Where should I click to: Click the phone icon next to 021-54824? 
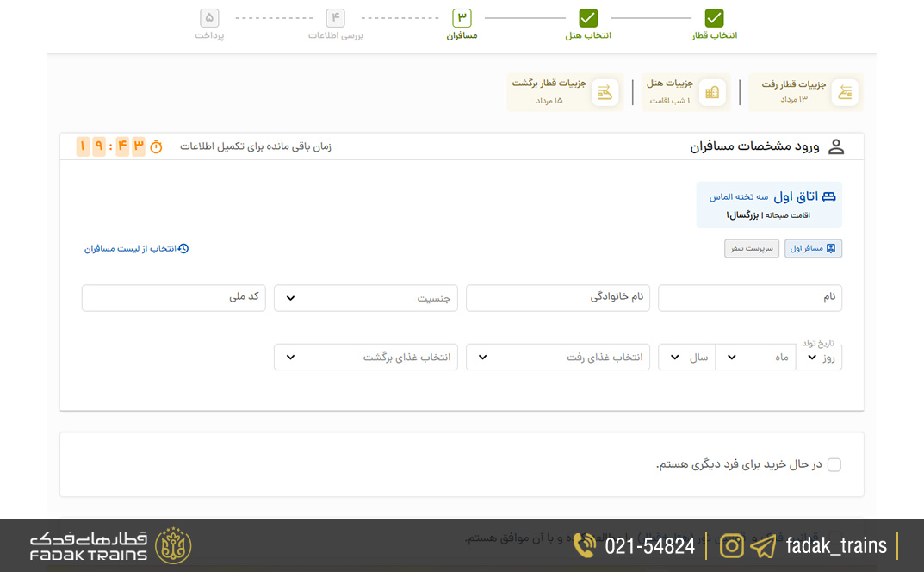[584, 545]
